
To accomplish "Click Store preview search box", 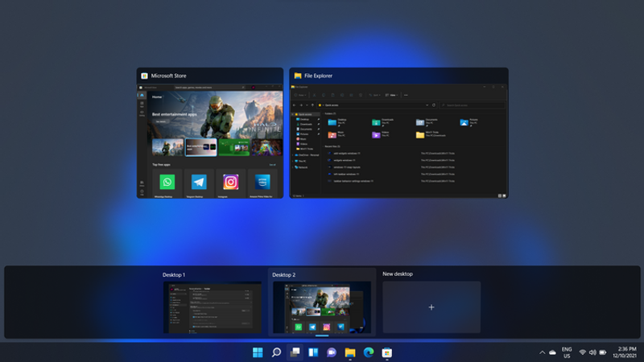I will point(209,88).
